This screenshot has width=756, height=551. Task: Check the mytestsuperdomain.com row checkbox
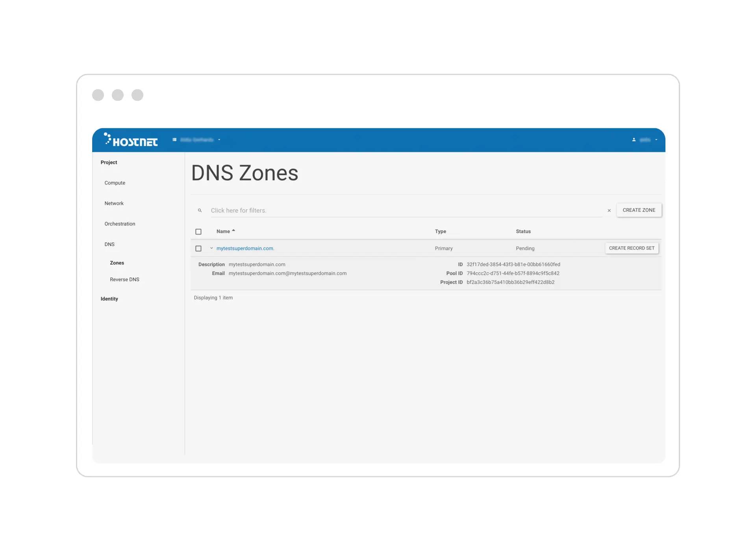pos(198,249)
